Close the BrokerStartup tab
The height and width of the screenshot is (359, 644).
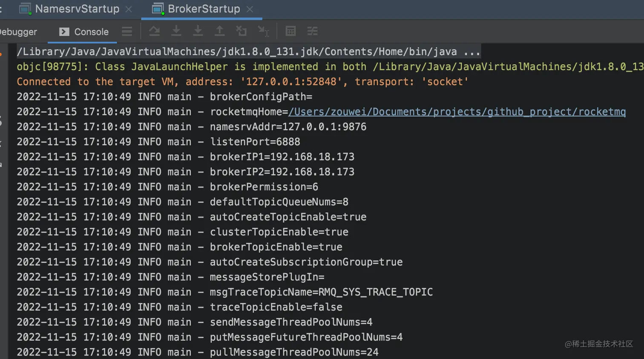[x=250, y=9]
